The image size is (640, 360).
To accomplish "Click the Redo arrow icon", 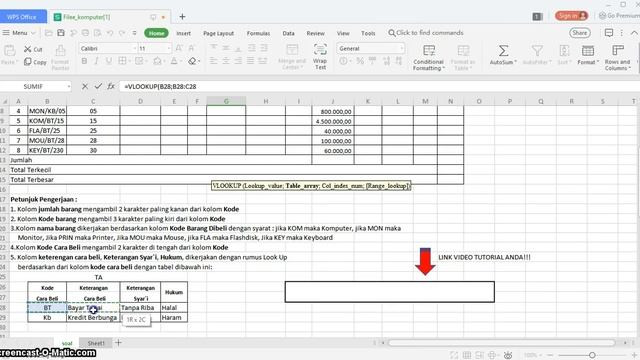I will point(122,33).
